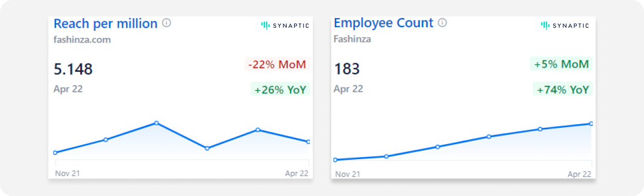Viewport: 644px width, 196px height.
Task: Click the 5.148 reach value
Action: 73,69
